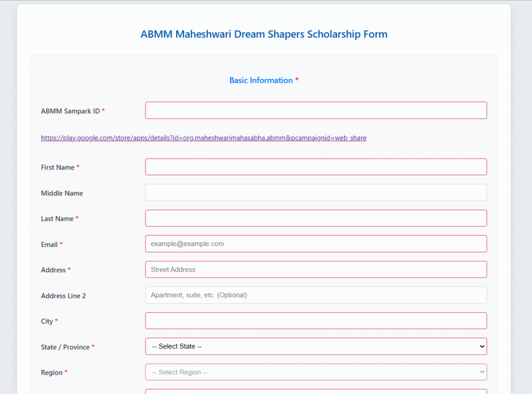This screenshot has width=532, height=394.
Task: Click the Address Line 2 label text
Action: pyautogui.click(x=62, y=295)
